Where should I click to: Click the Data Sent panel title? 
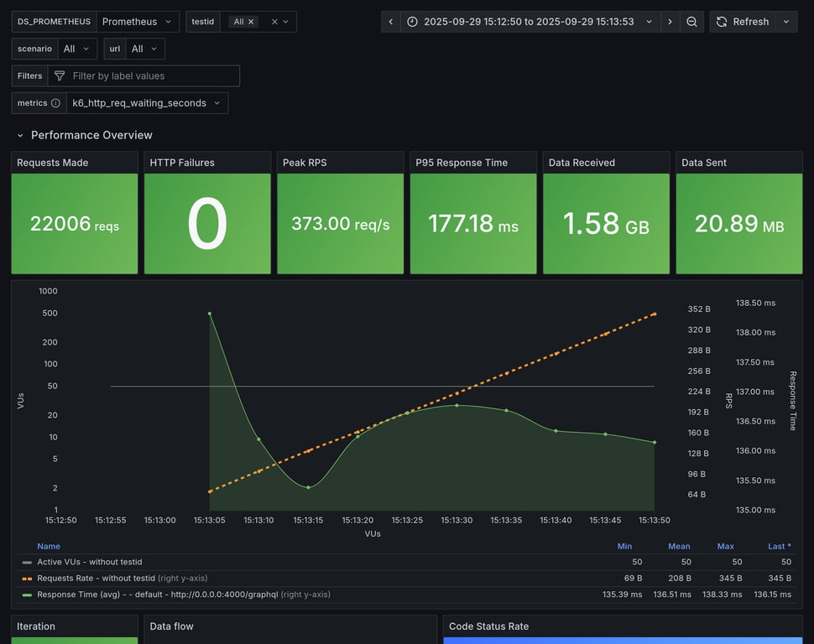pyautogui.click(x=704, y=163)
